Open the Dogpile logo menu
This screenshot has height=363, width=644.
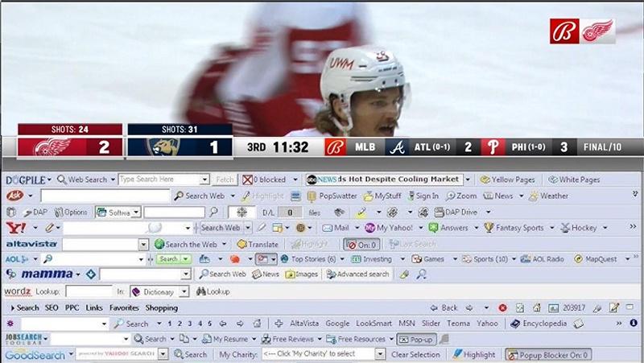click(28, 179)
